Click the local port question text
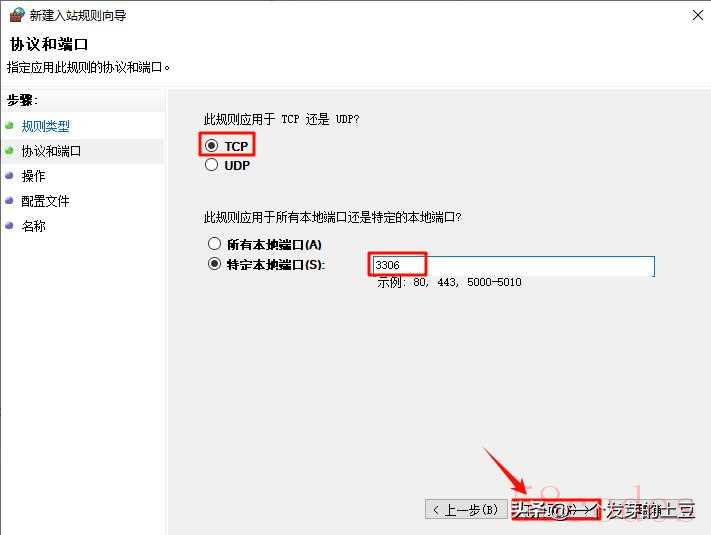The height and width of the screenshot is (535, 711). pyautogui.click(x=332, y=217)
